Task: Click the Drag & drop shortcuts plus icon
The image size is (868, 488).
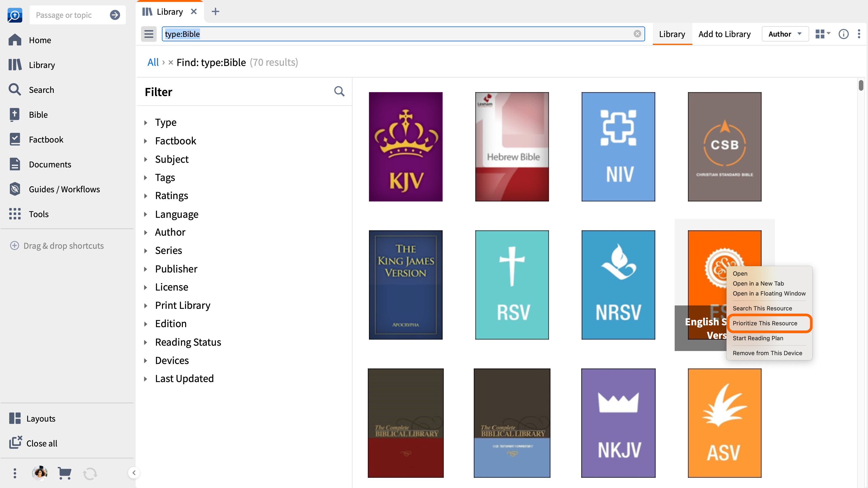Action: tap(14, 246)
